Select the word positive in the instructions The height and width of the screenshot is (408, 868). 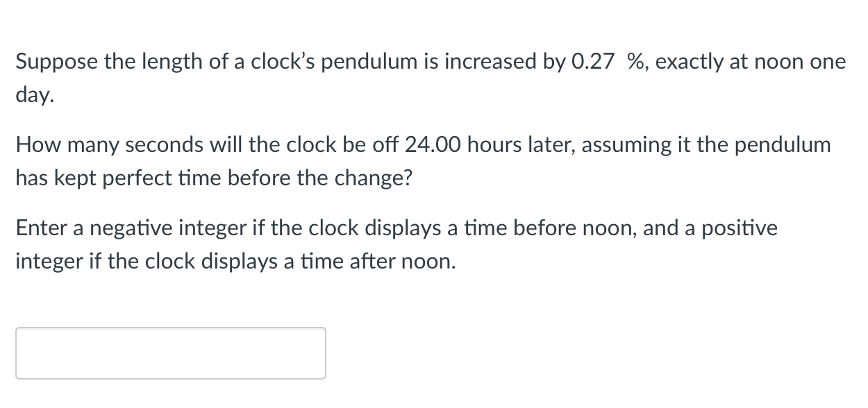point(742,228)
